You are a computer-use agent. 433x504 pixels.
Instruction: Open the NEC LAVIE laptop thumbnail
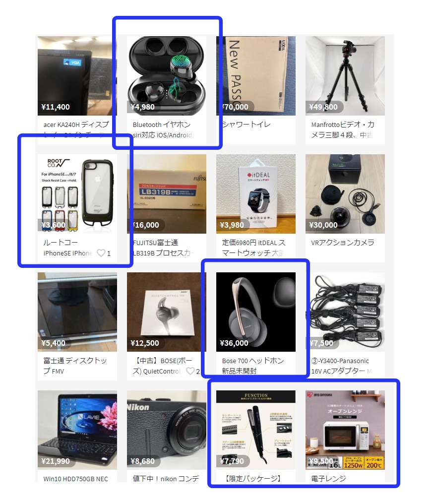point(77,430)
